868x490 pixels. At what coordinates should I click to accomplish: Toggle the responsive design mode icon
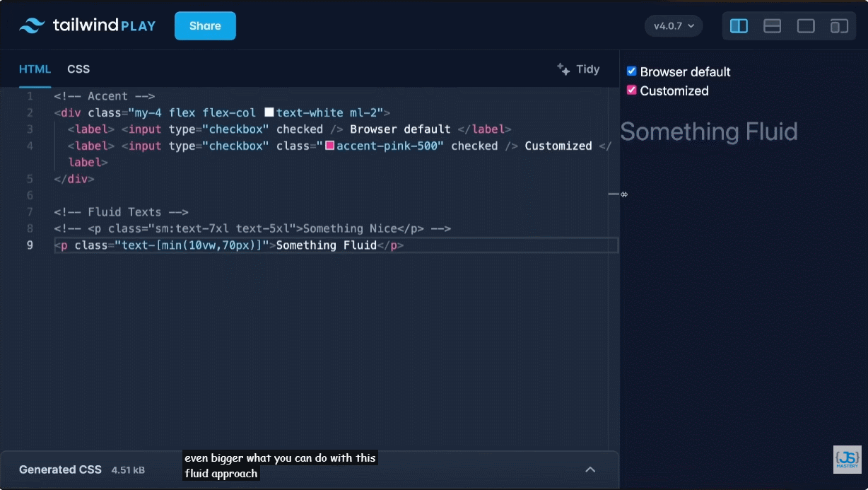tap(839, 26)
